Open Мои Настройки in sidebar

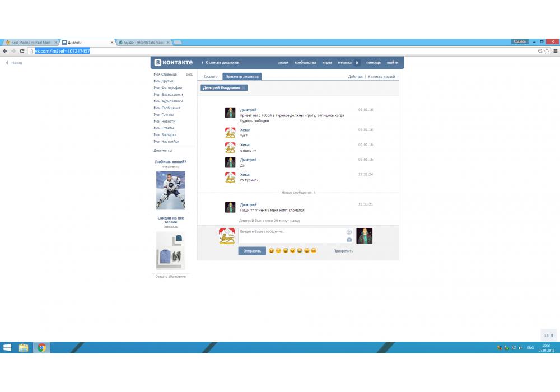pos(166,141)
